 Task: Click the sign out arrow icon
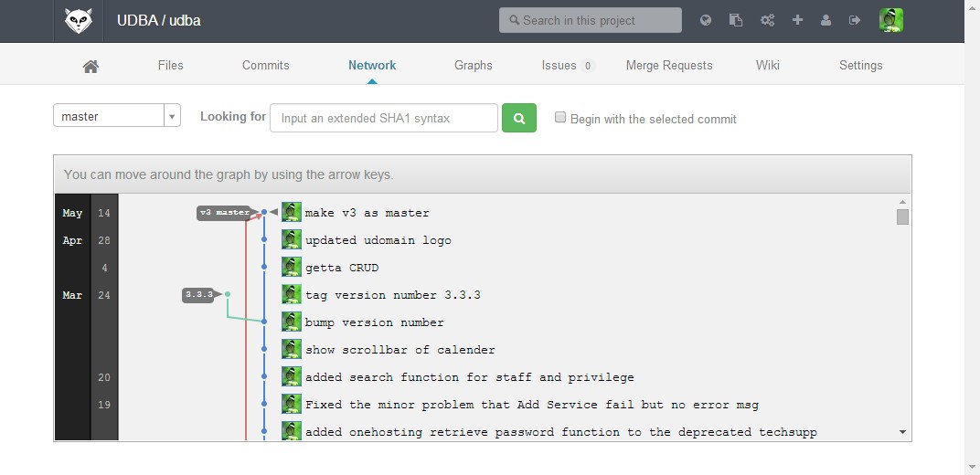855,20
